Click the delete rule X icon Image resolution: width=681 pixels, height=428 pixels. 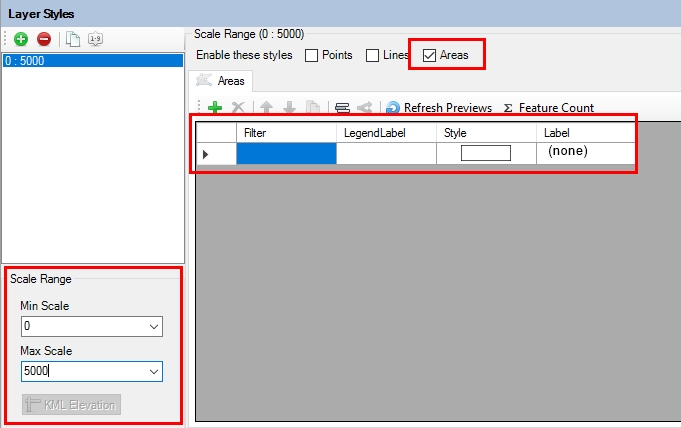click(x=238, y=107)
